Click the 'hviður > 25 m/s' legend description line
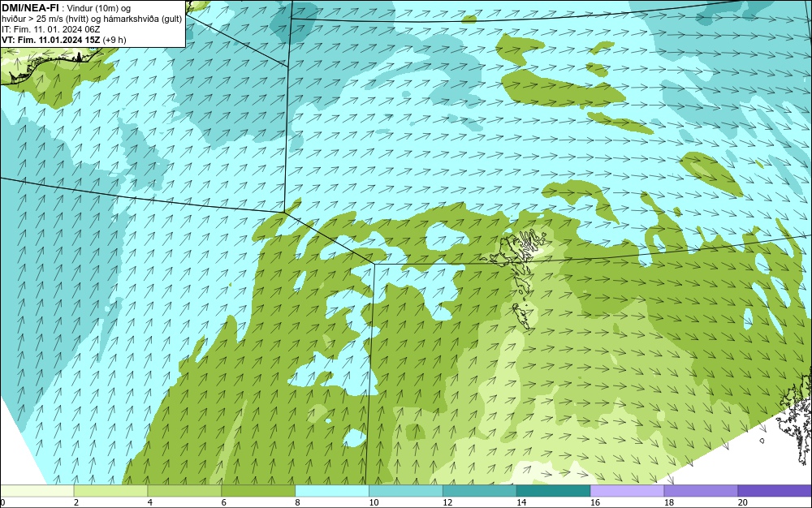This screenshot has width=812, height=508. pos(92,19)
